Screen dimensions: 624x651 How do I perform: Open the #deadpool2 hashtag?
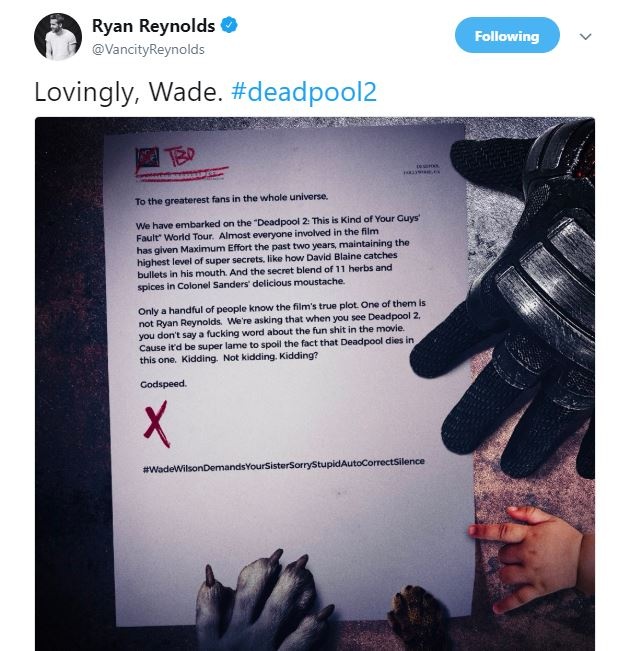(304, 92)
